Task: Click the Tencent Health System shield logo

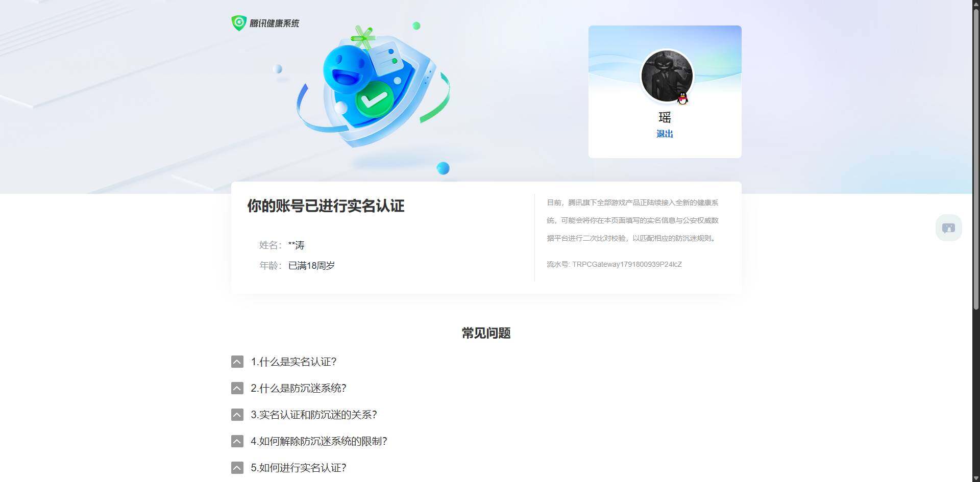Action: click(239, 23)
